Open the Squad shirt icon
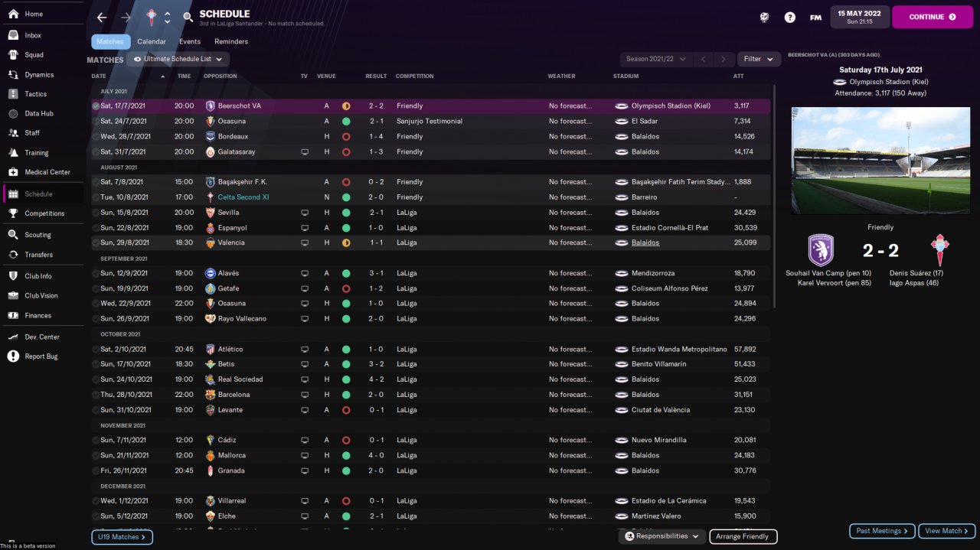 [13, 55]
